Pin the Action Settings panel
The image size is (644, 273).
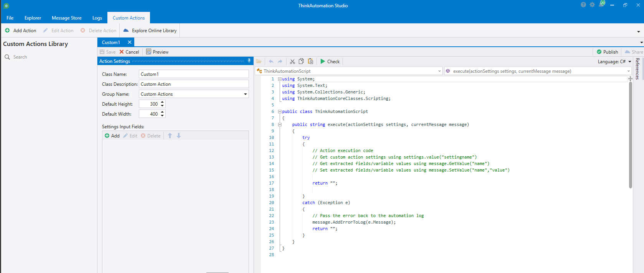(x=249, y=61)
